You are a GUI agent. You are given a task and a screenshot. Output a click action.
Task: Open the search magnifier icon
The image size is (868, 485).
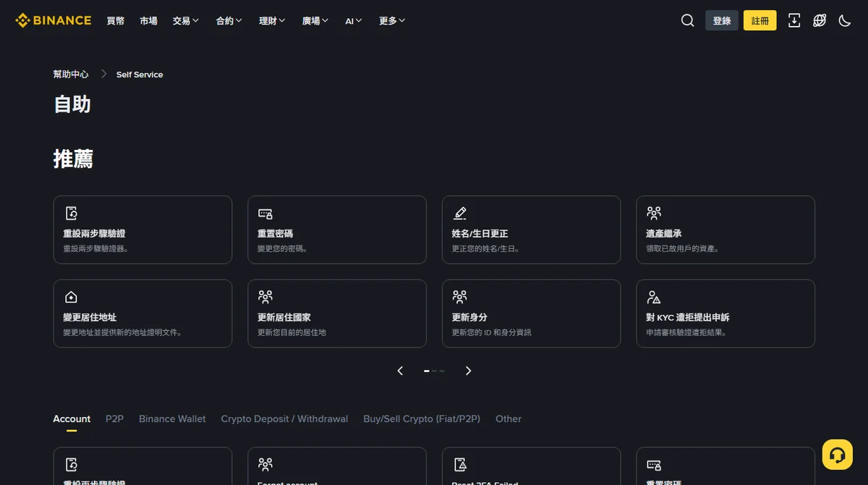(x=687, y=20)
